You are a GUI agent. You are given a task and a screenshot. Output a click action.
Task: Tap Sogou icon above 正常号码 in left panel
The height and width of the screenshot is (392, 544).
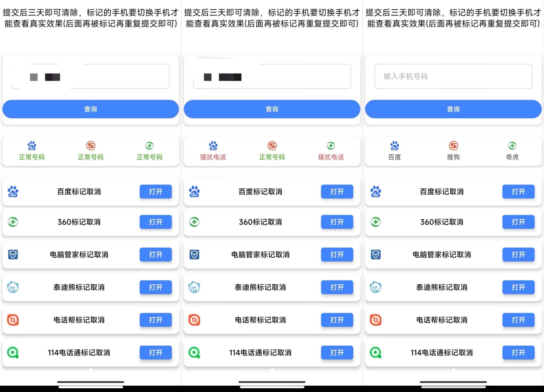[91, 145]
